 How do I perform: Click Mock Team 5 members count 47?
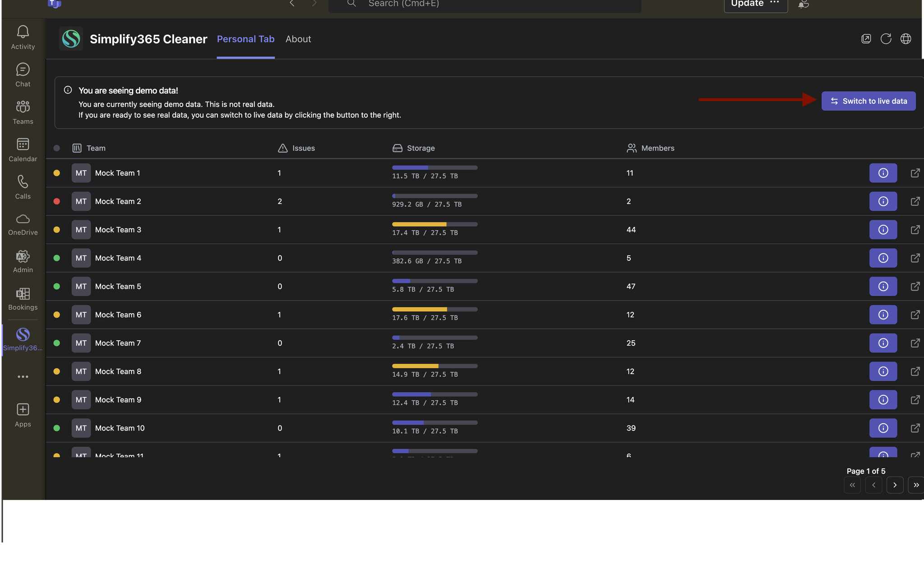click(631, 287)
